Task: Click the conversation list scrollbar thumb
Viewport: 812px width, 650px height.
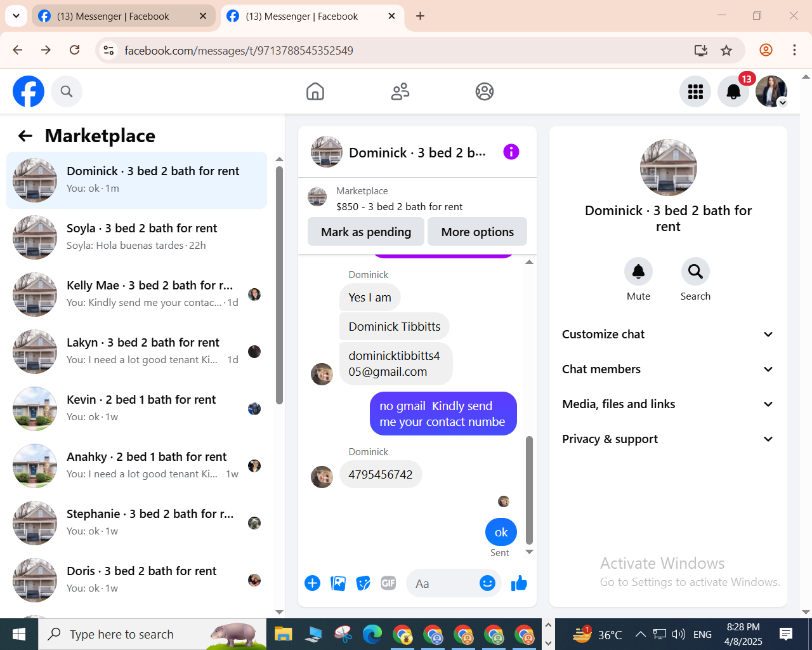Action: tap(279, 285)
